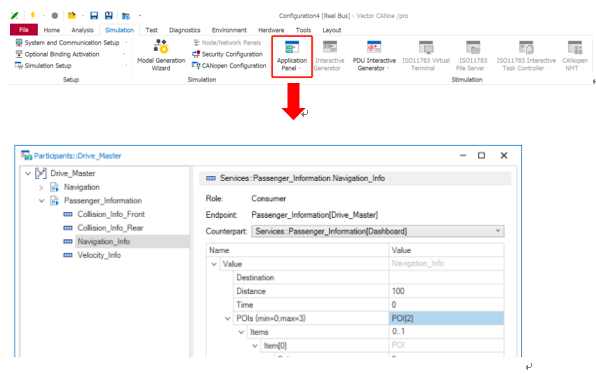
Task: Collapse the Items row
Action: click(241, 332)
